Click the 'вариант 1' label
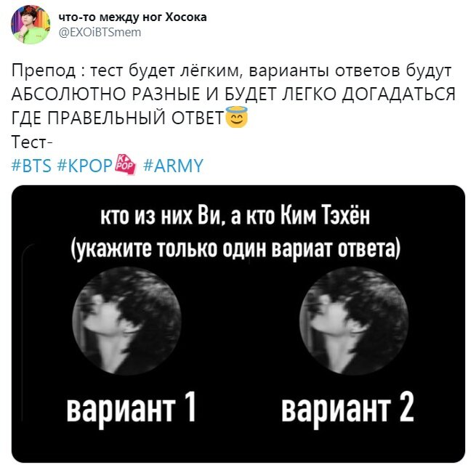The image size is (476, 470). pos(131,409)
